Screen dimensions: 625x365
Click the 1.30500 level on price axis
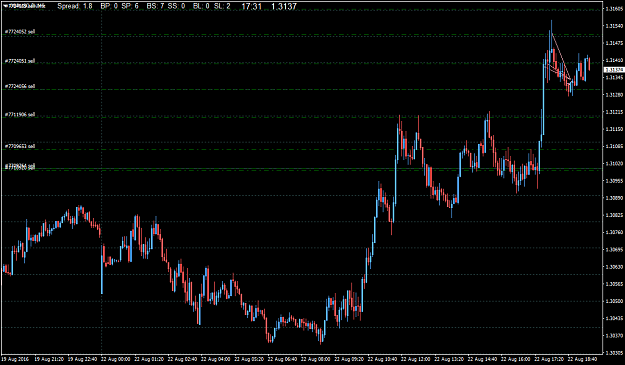614,301
